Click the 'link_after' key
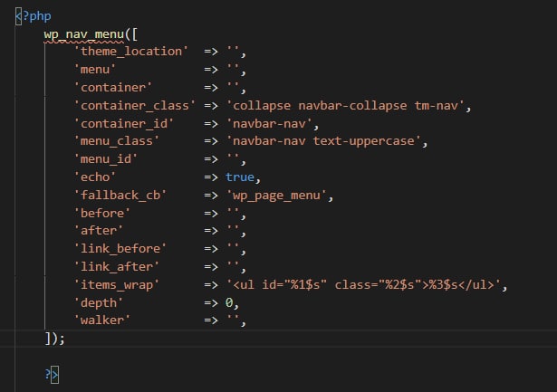The height and width of the screenshot is (392, 557). pos(117,267)
